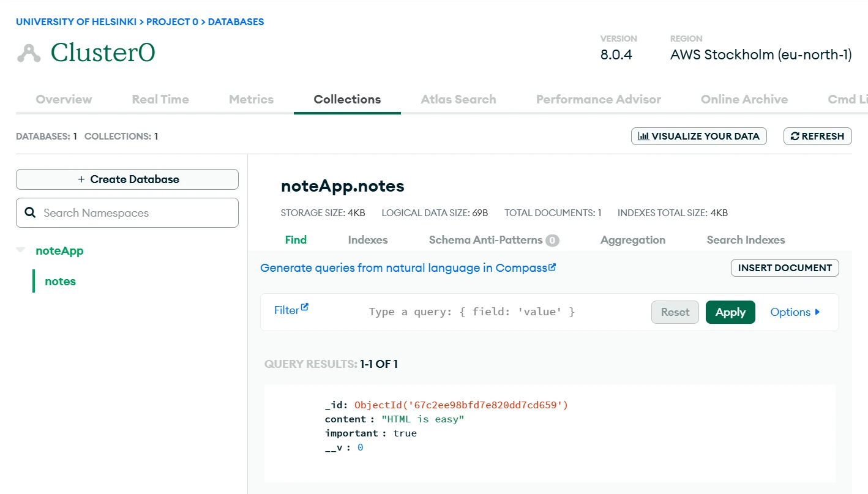Focus the Search Namespaces field
This screenshot has height=494, width=868.
(127, 213)
